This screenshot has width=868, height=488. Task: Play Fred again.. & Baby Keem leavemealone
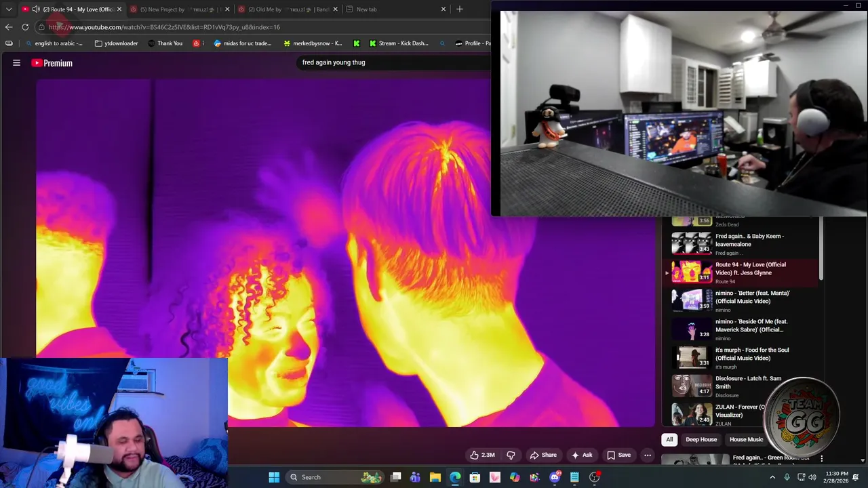click(x=741, y=244)
